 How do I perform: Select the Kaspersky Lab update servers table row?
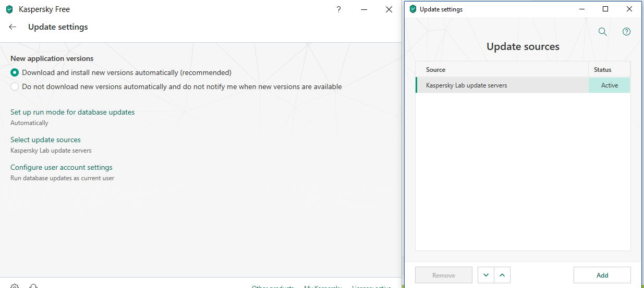click(x=523, y=85)
